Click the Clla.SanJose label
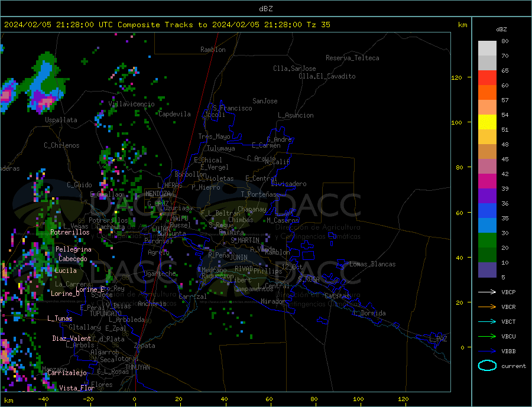The height and width of the screenshot is (407, 532). 294,69
